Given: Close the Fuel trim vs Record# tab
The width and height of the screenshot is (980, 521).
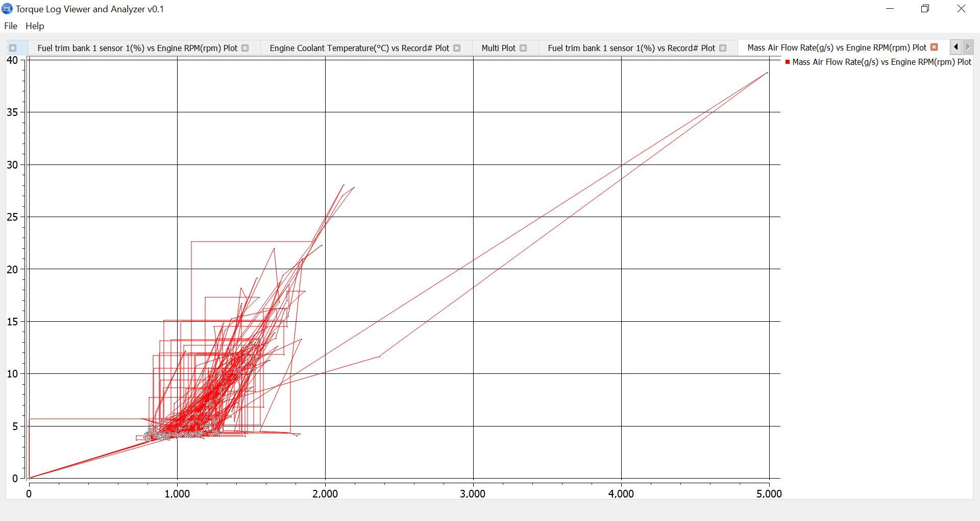Looking at the screenshot, I should (x=723, y=48).
